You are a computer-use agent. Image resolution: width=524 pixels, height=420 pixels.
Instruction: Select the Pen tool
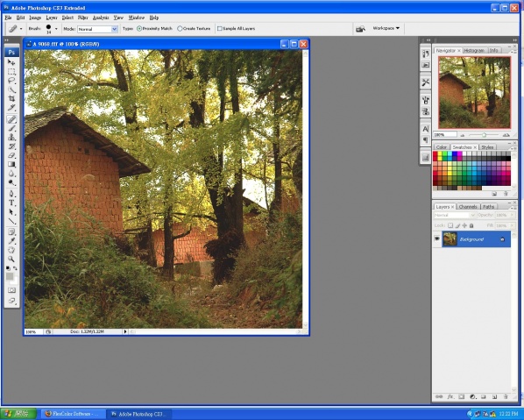pos(11,194)
